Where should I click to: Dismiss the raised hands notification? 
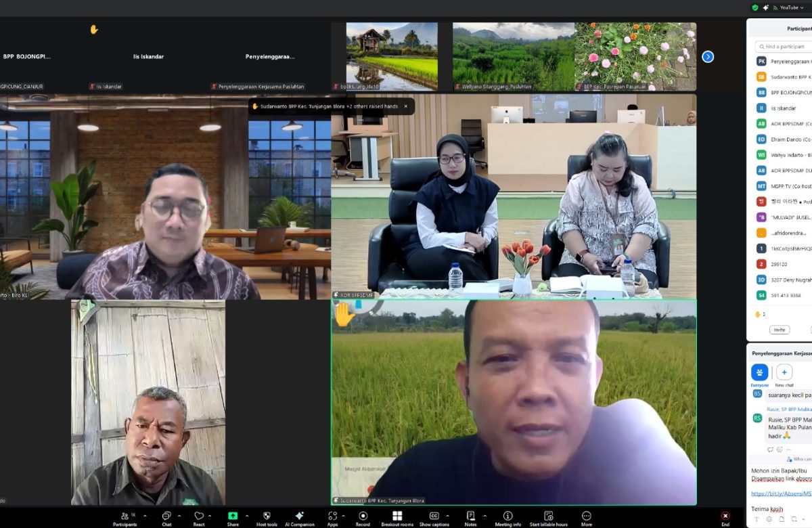[406, 106]
